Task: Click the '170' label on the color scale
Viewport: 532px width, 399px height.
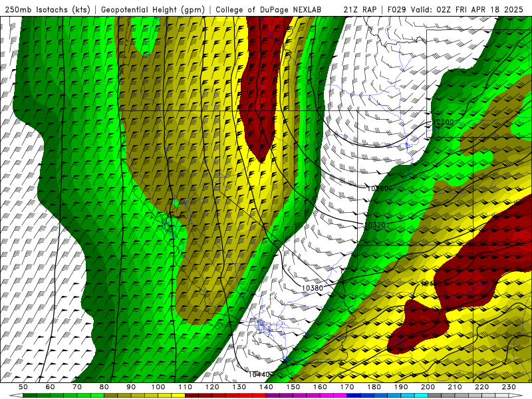Action: pyautogui.click(x=347, y=387)
